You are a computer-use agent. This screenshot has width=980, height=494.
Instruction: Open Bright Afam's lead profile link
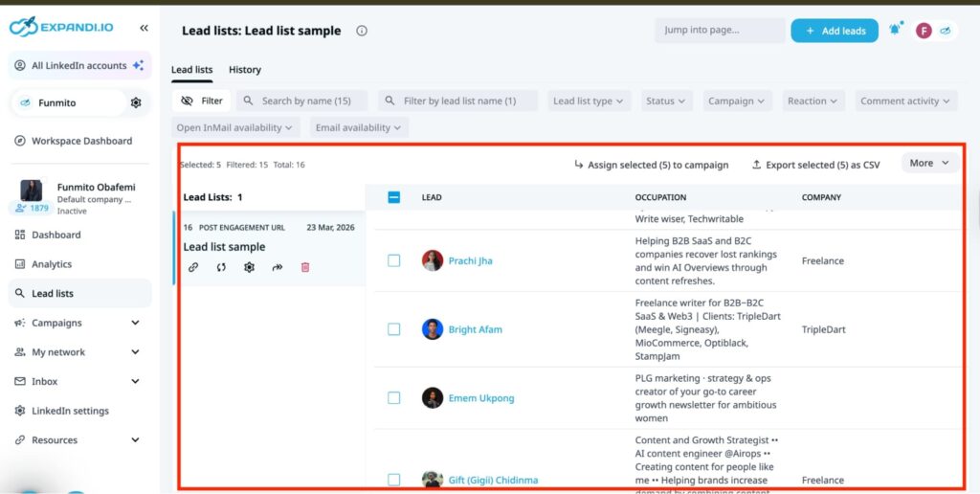[x=475, y=329]
